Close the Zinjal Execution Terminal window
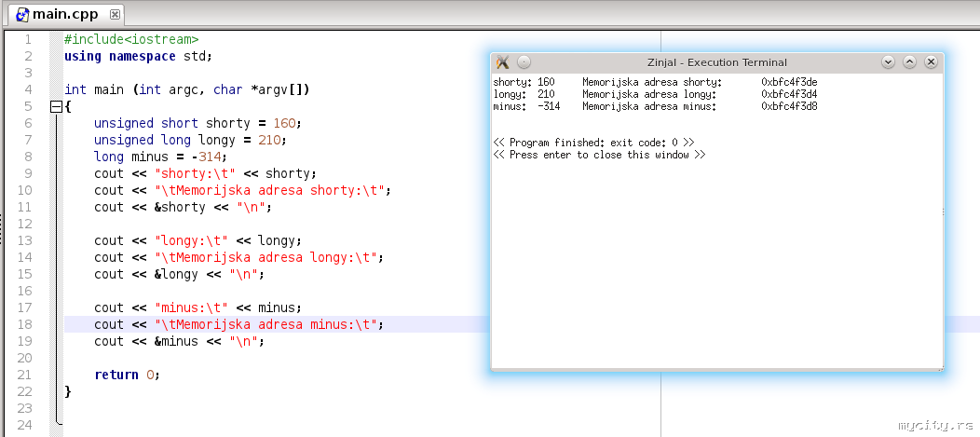980x437 pixels. pos(932,61)
